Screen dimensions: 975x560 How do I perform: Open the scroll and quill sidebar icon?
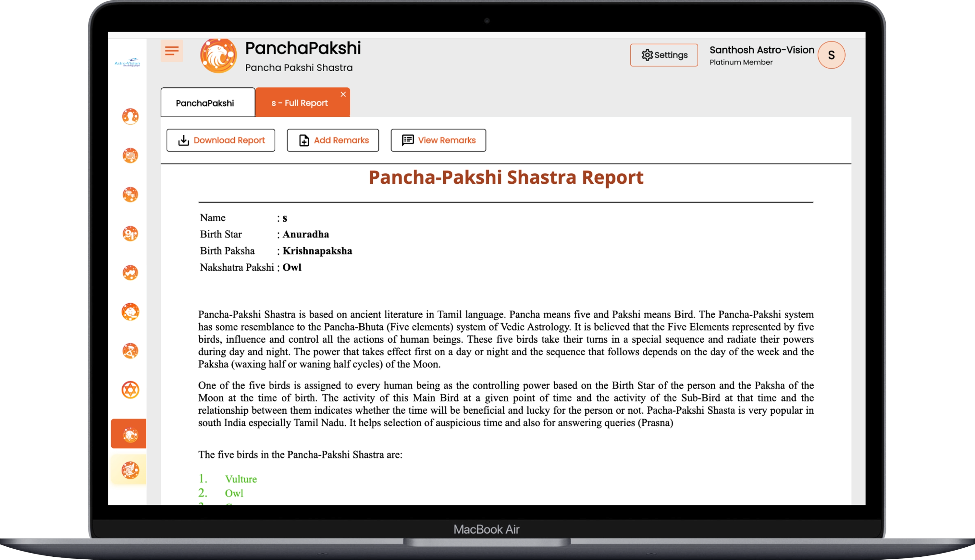[130, 470]
